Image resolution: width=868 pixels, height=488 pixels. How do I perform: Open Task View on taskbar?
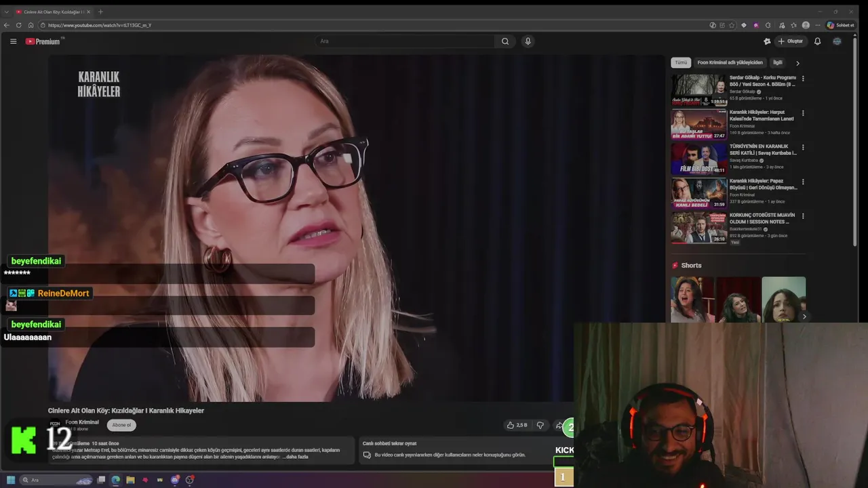101,480
